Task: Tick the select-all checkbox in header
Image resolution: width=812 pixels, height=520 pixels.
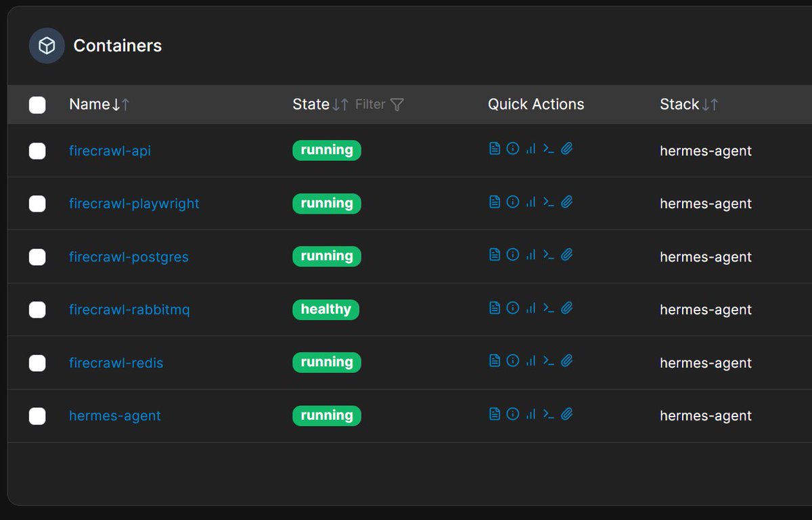Action: click(x=37, y=105)
